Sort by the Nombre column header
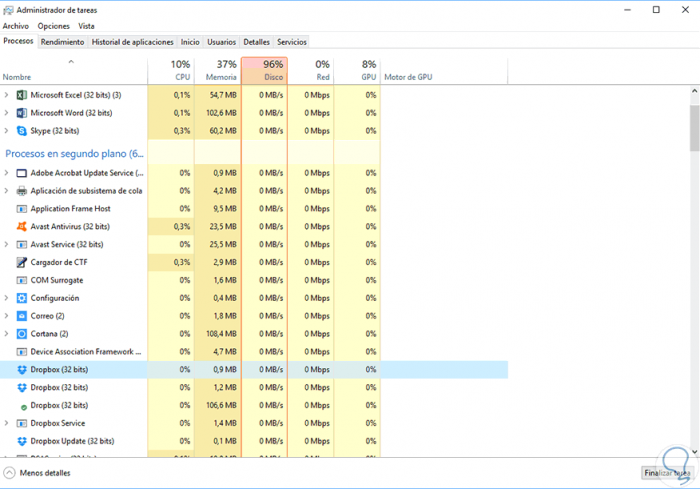Image resolution: width=700 pixels, height=489 pixels. (x=74, y=71)
